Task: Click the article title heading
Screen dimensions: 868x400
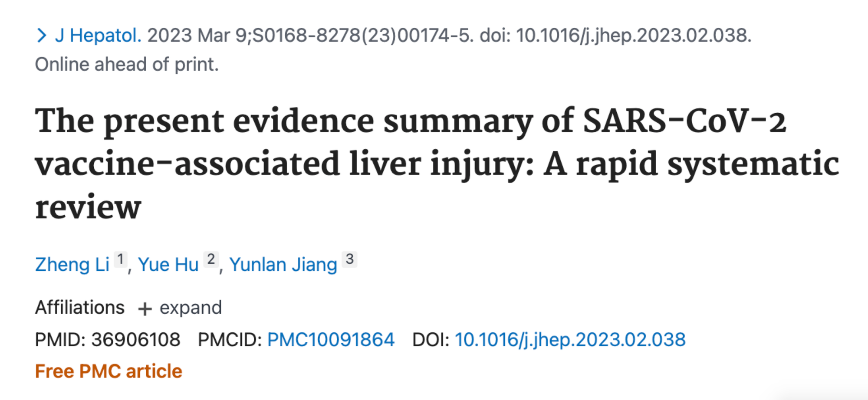Action: pos(437,164)
